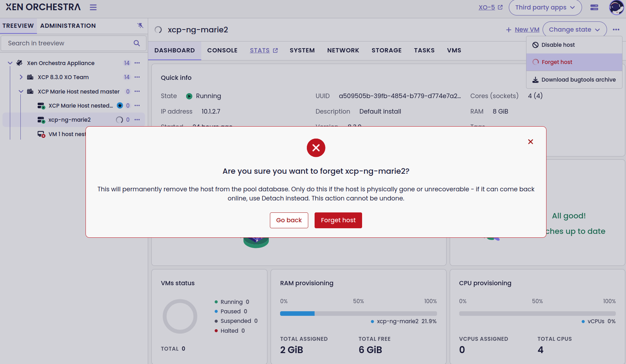This screenshot has width=626, height=364.
Task: Click the XCP Marie Host nested master pool icon
Action: [x=30, y=91]
